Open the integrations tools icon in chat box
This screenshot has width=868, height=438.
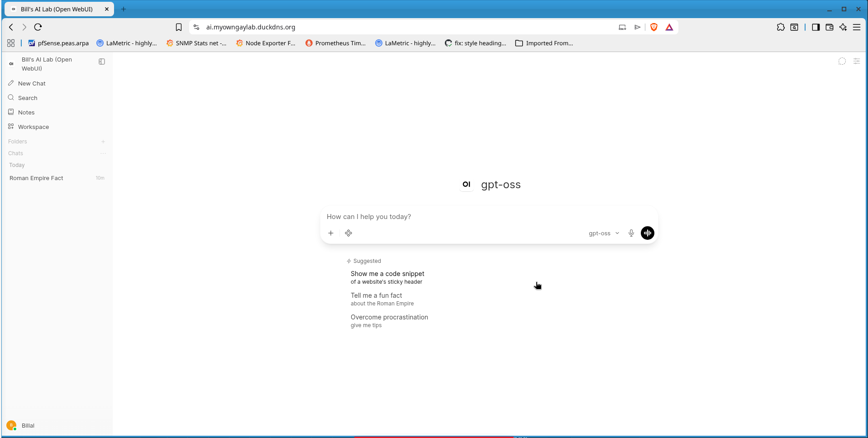pos(348,233)
